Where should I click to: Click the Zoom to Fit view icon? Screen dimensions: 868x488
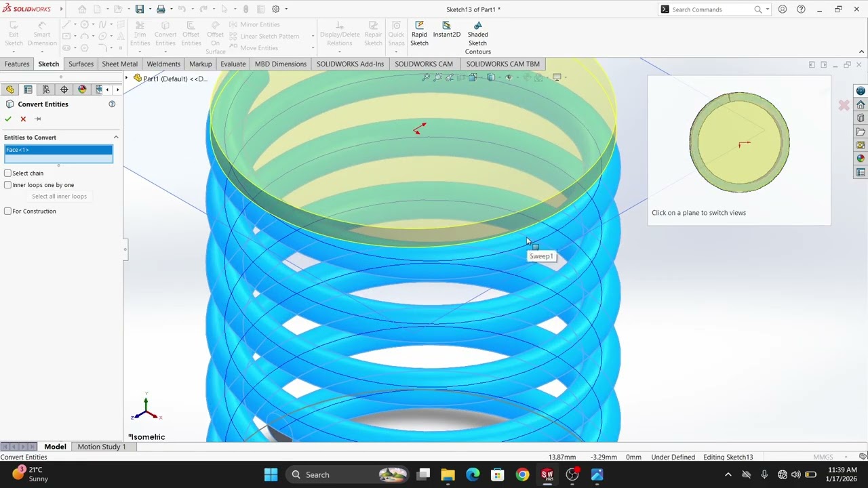click(426, 77)
